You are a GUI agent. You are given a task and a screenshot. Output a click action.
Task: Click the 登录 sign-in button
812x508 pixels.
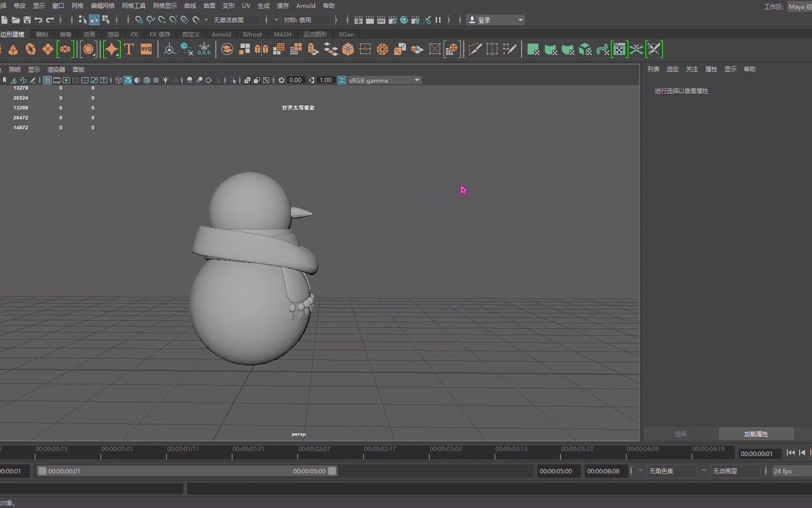point(487,20)
